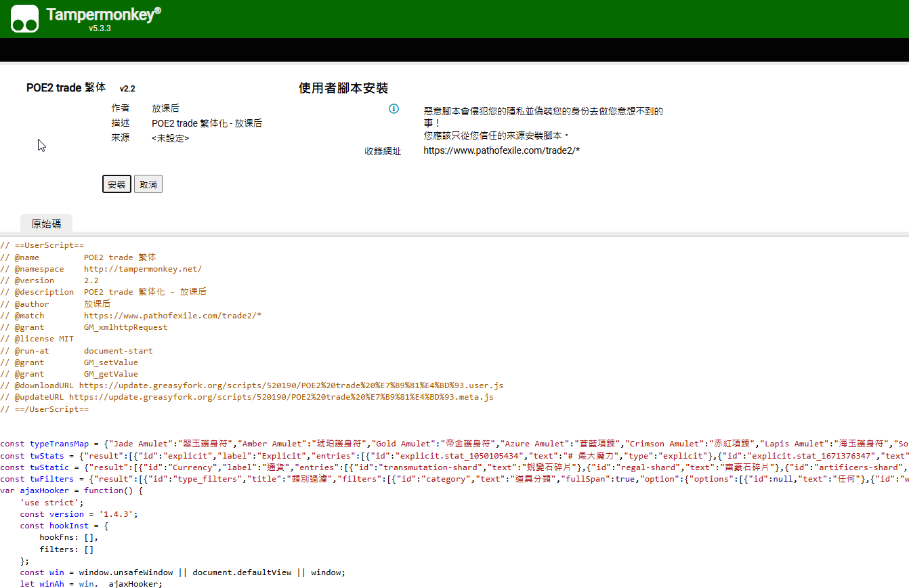The image size is (909, 588).
Task: Click the description 'POE2 trade 繁体化 - 放课后' in details
Action: 207,123
